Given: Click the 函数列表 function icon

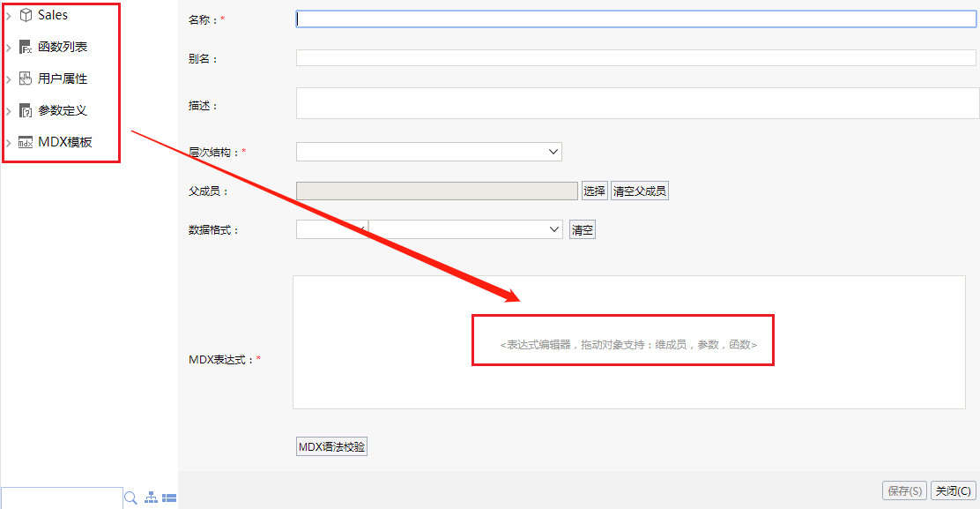Looking at the screenshot, I should 26,47.
